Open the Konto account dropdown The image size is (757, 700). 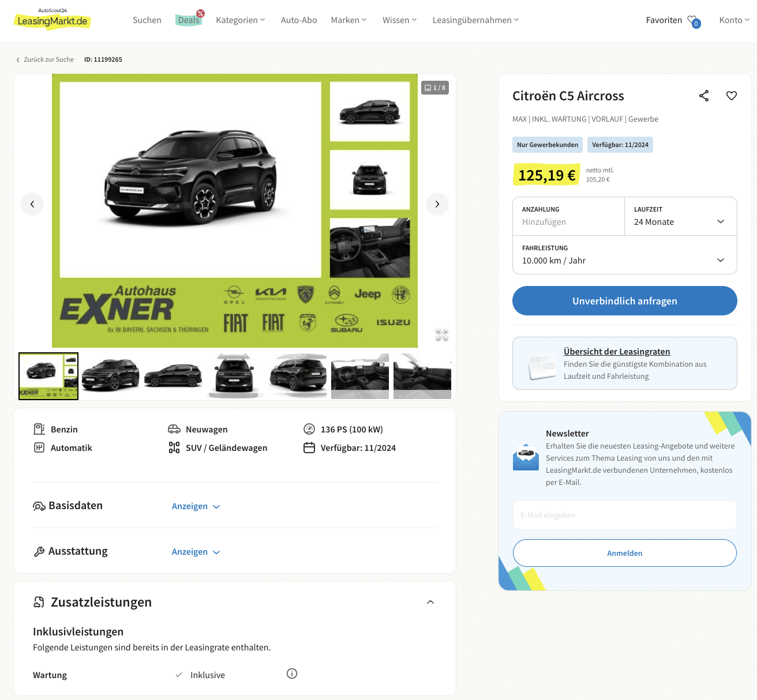pos(734,20)
